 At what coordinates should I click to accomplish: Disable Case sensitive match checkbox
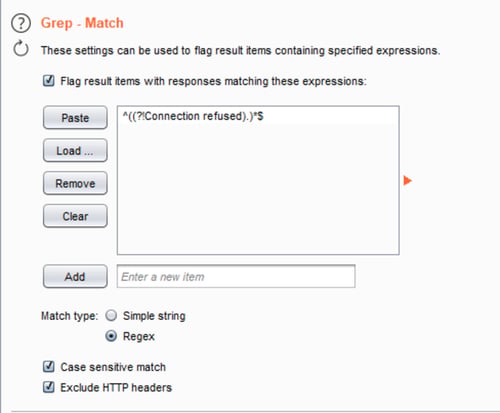(49, 367)
